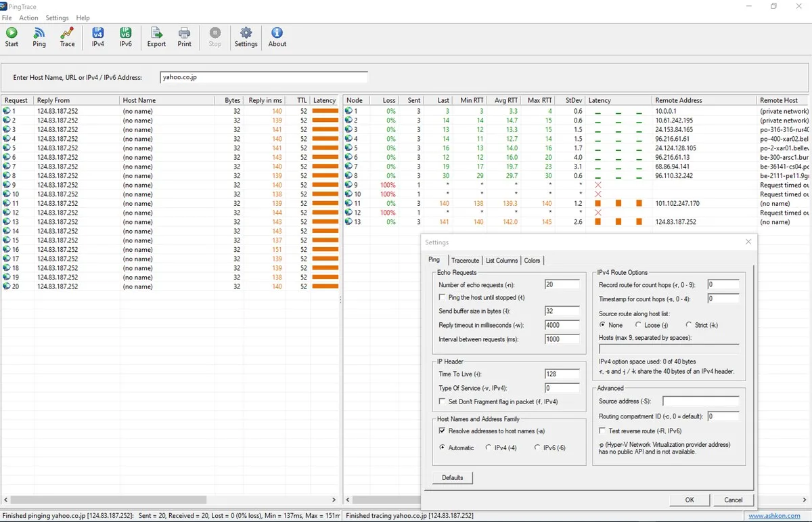Viewport: 812px width, 522px height.
Task: Click the Timestamp for count hops field
Action: pos(723,299)
